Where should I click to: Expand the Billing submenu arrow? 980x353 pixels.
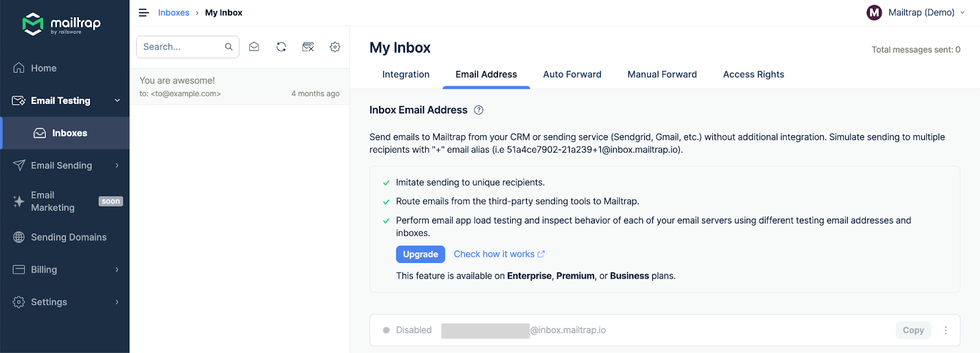(117, 270)
